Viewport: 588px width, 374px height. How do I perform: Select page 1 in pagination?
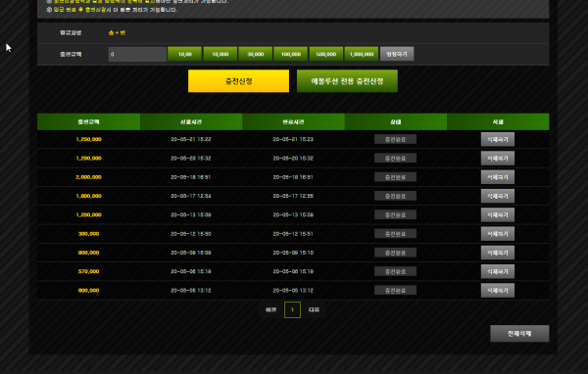[x=292, y=309]
